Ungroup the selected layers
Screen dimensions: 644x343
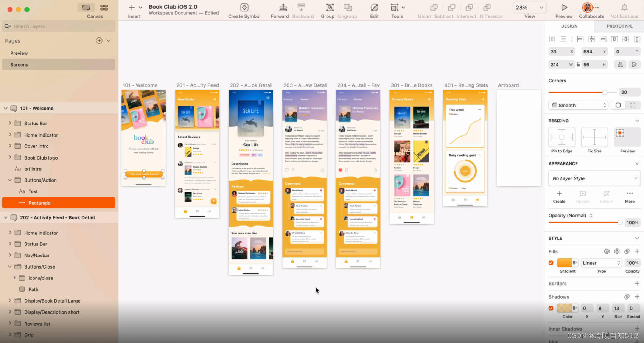point(348,8)
